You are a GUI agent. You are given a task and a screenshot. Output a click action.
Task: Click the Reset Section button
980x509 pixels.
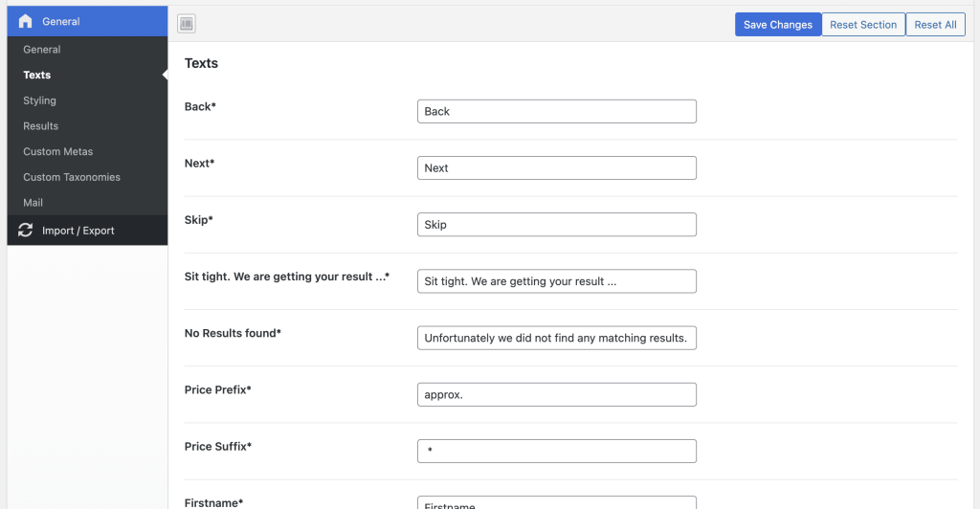[863, 25]
